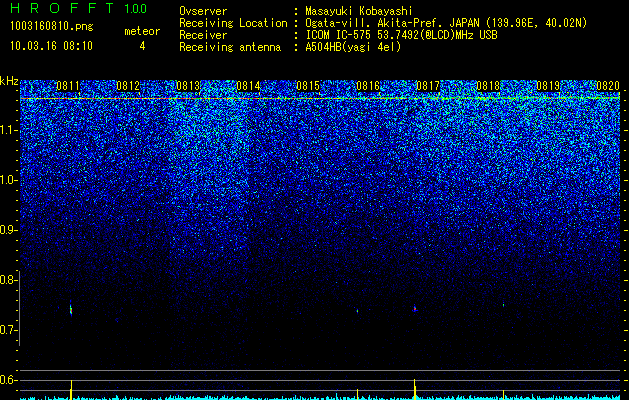The height and width of the screenshot is (400, 629).
Task: Click the 0.8 frequency axis label
Action: click(8, 280)
